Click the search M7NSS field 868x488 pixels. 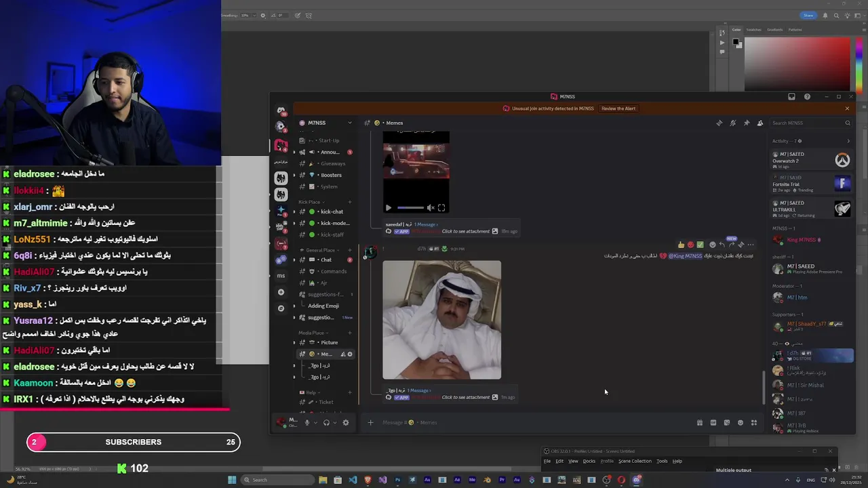pos(811,123)
